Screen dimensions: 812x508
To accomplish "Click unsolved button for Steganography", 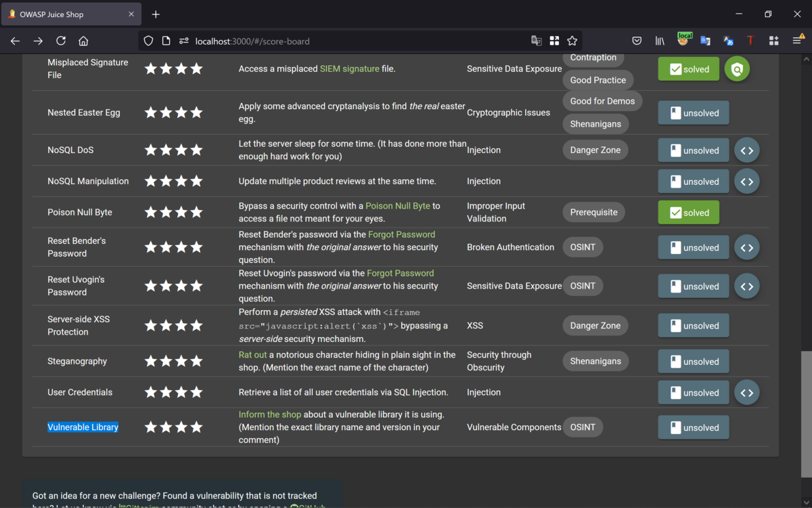I will point(693,362).
